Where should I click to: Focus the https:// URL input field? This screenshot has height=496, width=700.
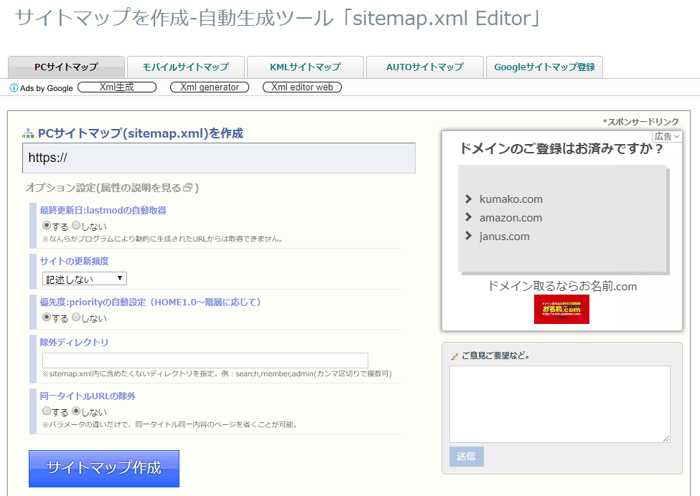(x=219, y=158)
